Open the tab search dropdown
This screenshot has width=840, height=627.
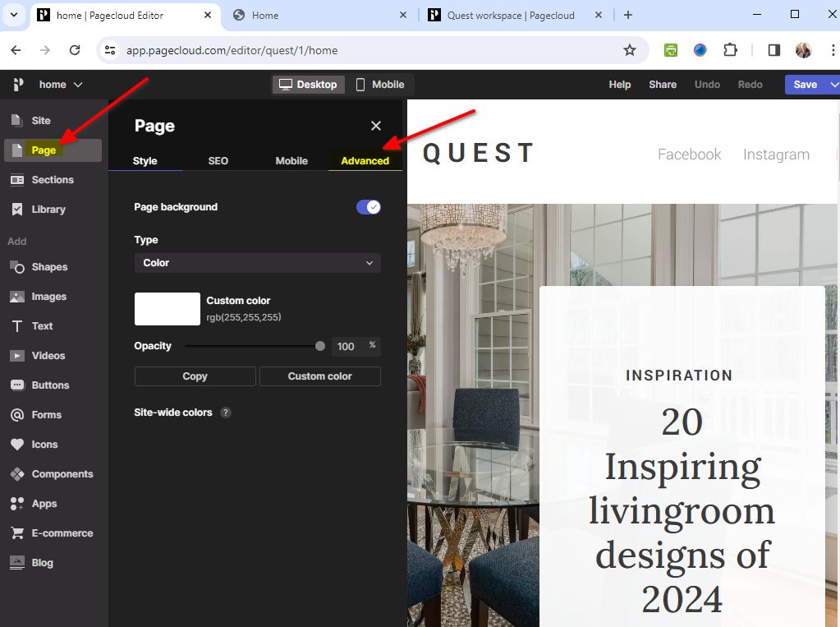pos(14,15)
